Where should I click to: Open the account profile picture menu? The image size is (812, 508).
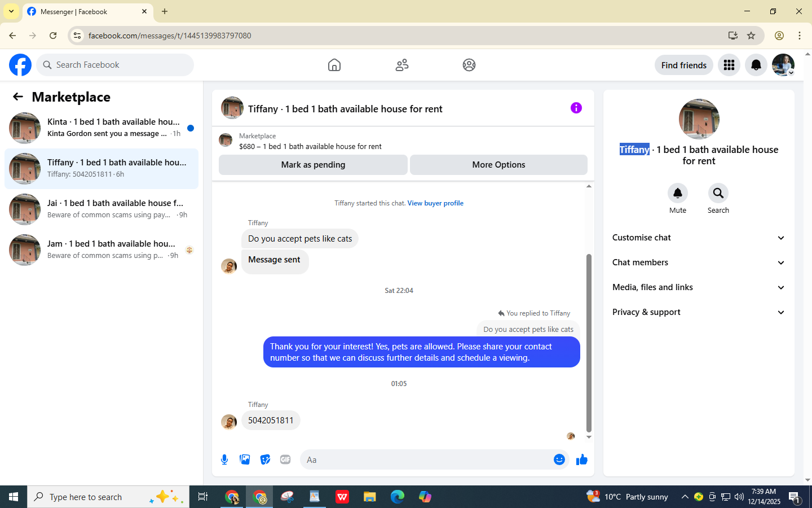tap(783, 65)
